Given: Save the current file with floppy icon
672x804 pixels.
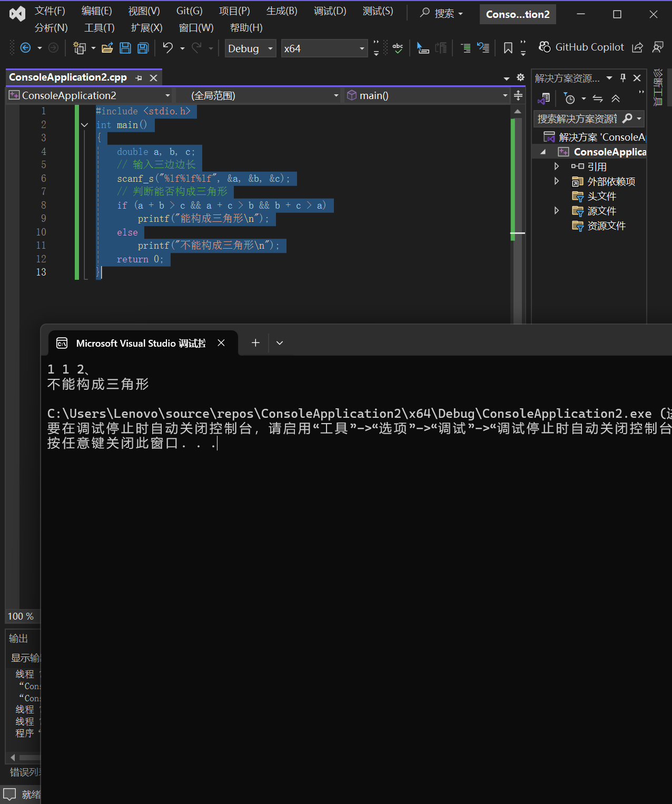Looking at the screenshot, I should [x=125, y=48].
